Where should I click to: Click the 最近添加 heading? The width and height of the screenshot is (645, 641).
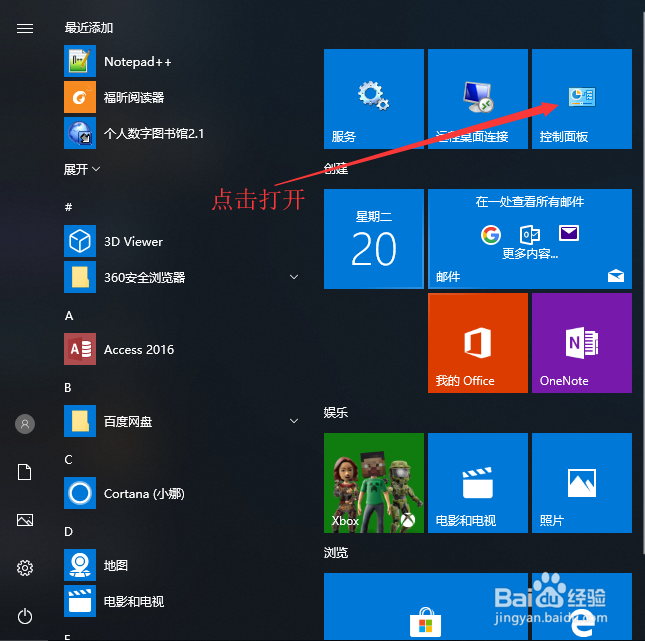coord(88,28)
